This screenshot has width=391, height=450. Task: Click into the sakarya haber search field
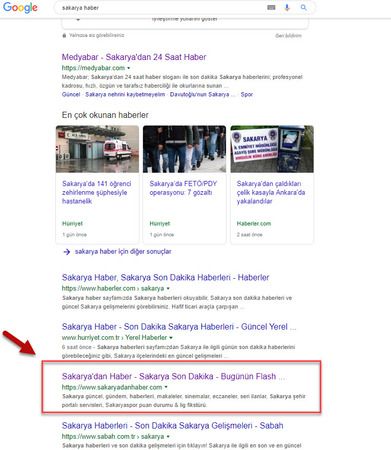coord(160,8)
